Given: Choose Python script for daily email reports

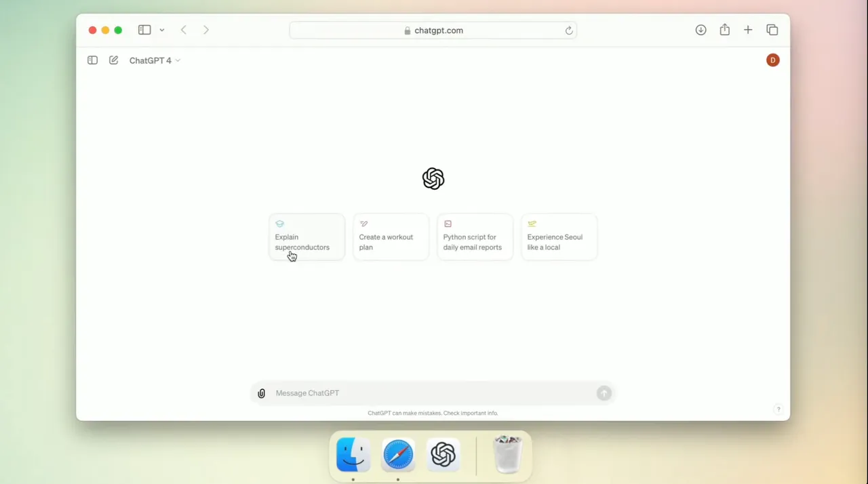Looking at the screenshot, I should (x=475, y=237).
